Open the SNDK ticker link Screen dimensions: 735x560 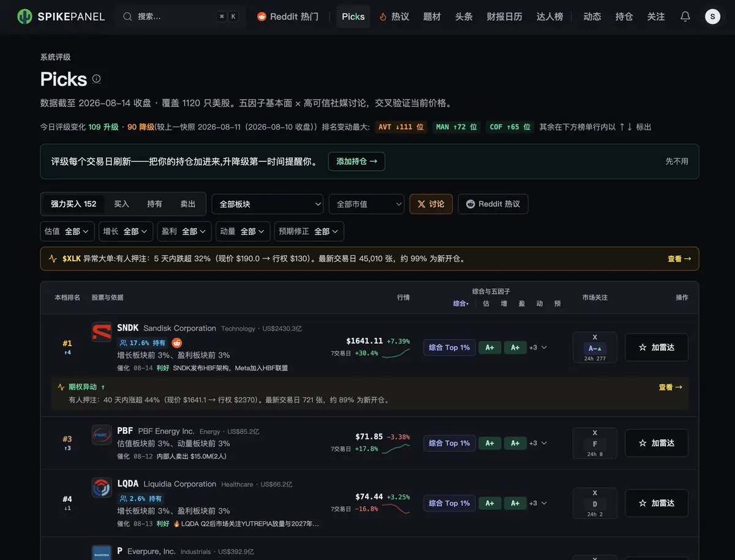tap(128, 328)
